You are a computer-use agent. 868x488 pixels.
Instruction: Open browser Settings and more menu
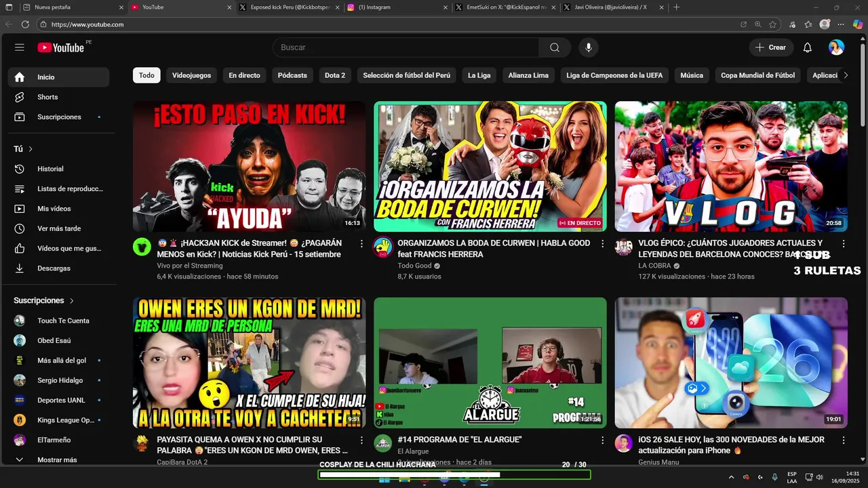pyautogui.click(x=841, y=24)
